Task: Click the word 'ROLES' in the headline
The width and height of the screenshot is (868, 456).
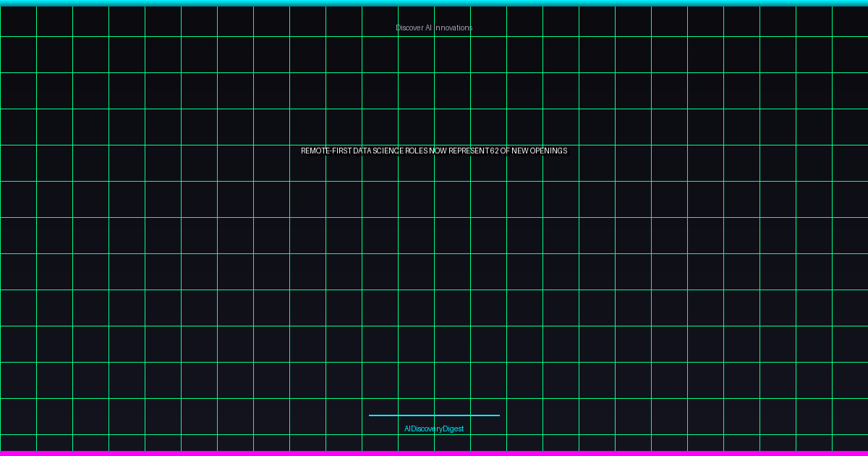Action: tap(417, 151)
